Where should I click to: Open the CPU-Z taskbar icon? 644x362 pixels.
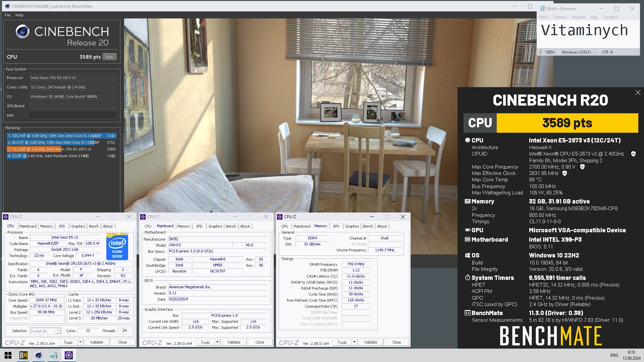pos(69,355)
